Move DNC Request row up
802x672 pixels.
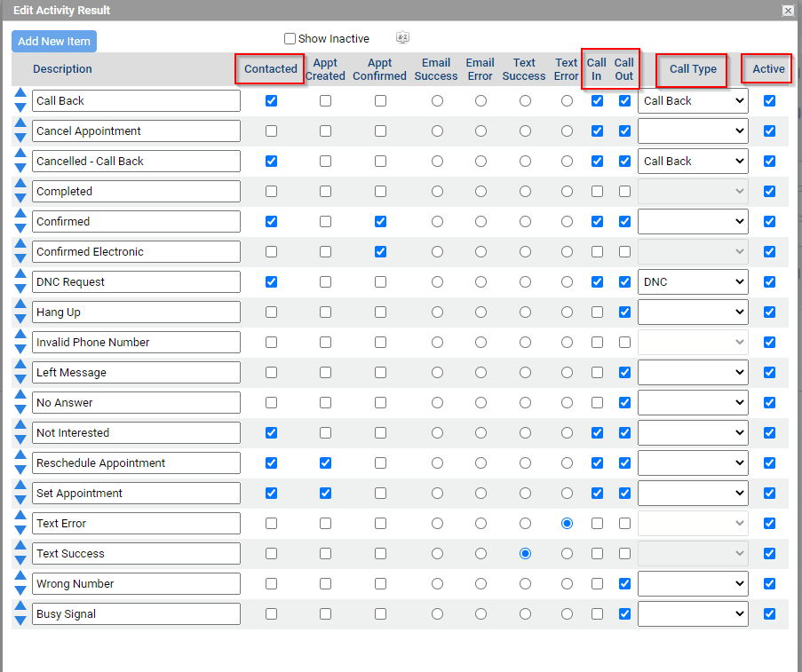click(20, 274)
